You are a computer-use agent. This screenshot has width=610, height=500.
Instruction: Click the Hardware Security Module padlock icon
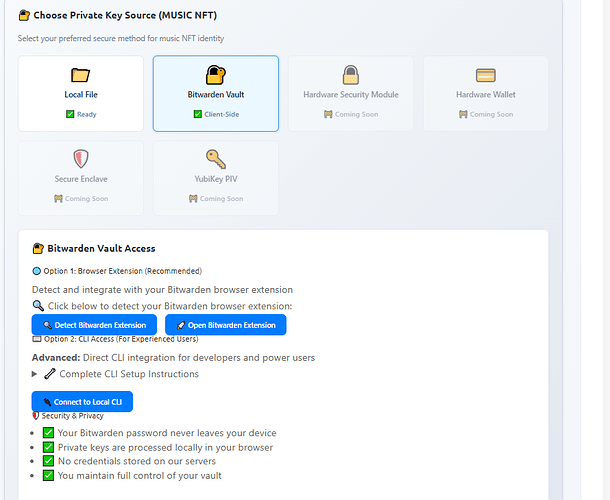[x=351, y=75]
